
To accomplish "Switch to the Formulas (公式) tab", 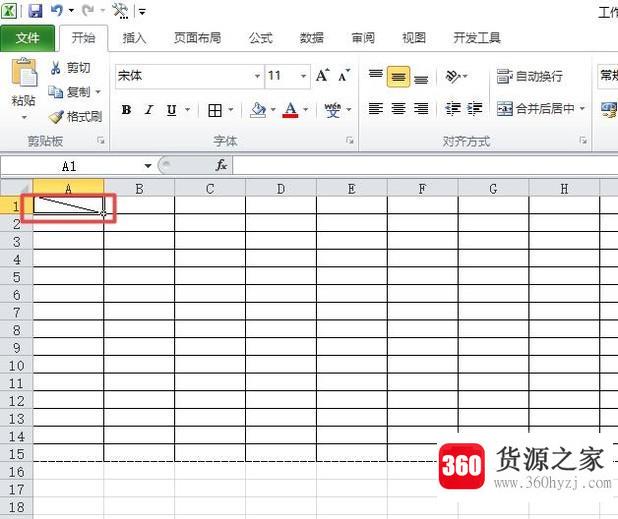I will coord(260,38).
